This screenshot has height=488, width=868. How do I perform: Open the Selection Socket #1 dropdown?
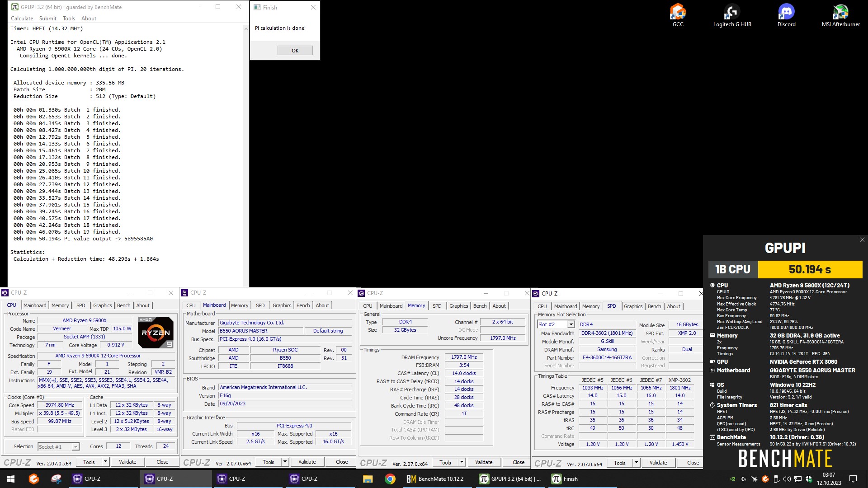(x=59, y=446)
